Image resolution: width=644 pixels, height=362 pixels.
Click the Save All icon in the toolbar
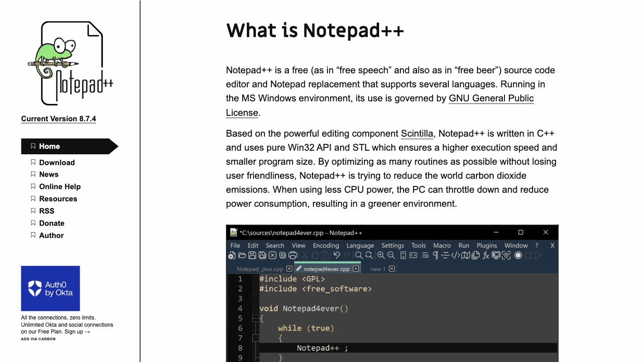coord(262,255)
